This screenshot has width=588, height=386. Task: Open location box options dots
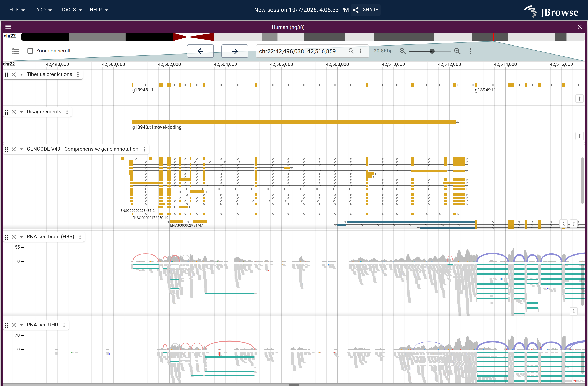pyautogui.click(x=361, y=51)
